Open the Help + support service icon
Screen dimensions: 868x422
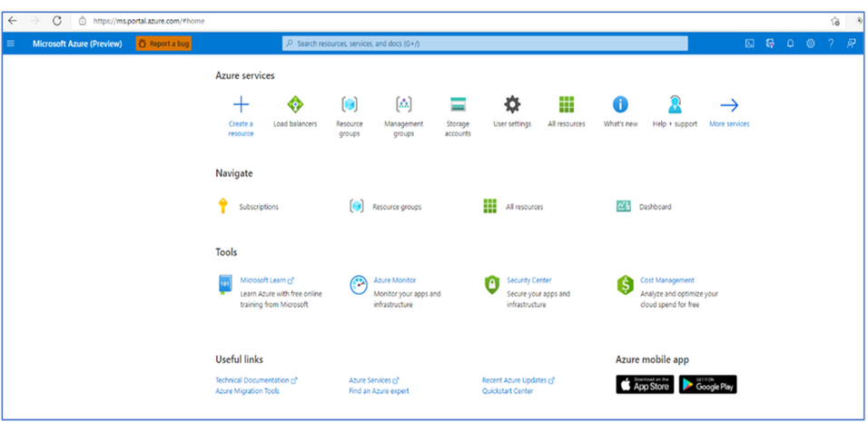(x=675, y=104)
